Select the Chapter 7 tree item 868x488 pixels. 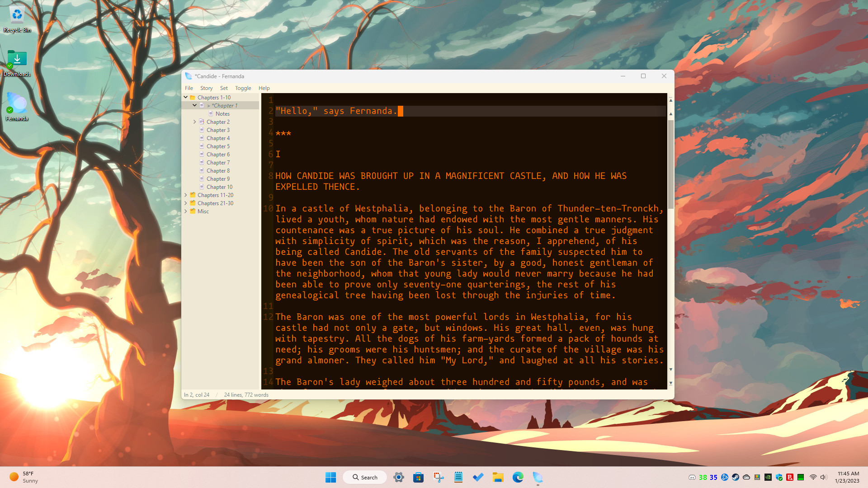coord(218,163)
